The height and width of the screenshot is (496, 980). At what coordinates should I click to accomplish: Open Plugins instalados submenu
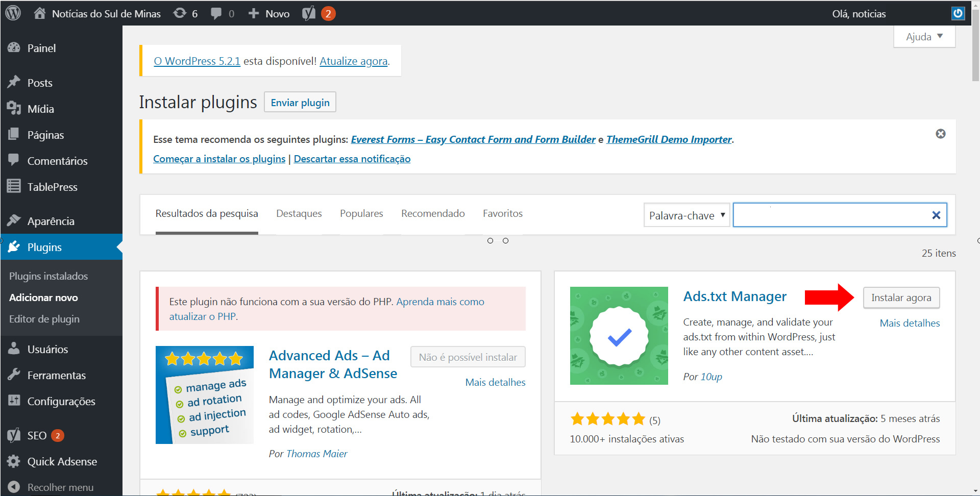pos(48,276)
